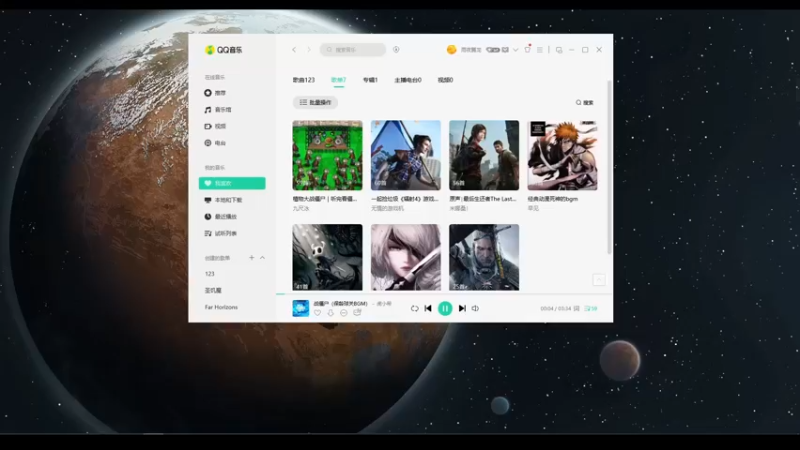
Task: Collapse the created playlists section
Action: tap(262, 258)
